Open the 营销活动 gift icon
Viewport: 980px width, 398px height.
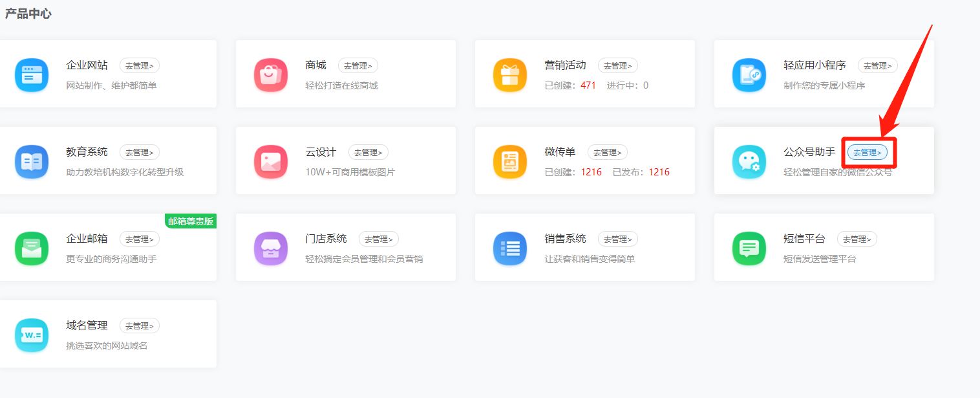pos(510,74)
